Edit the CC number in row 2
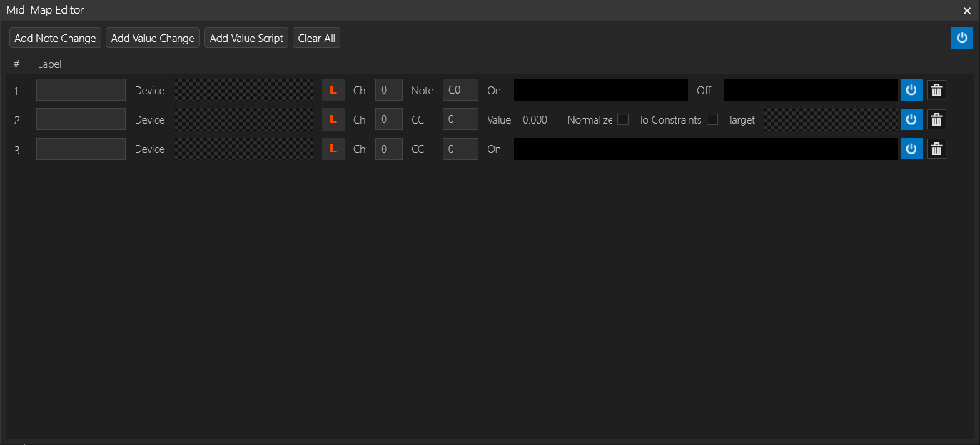Image resolution: width=980 pixels, height=445 pixels. 460,119
